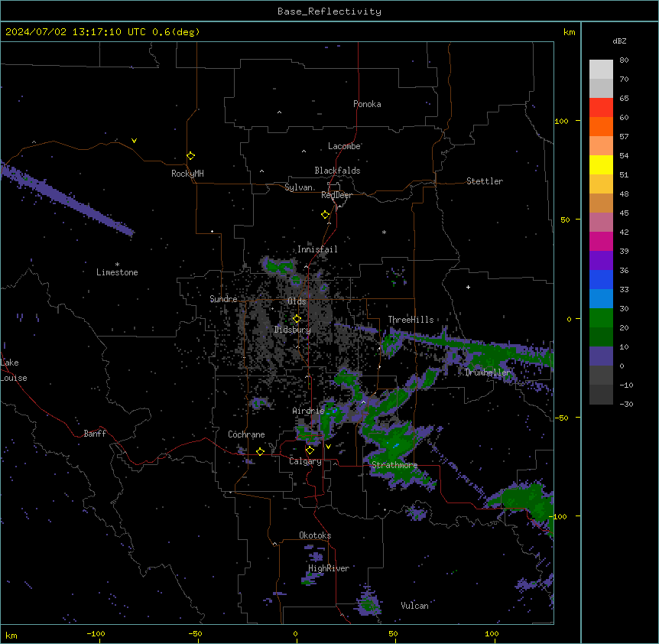Click the Didsbury city label

coord(293,330)
